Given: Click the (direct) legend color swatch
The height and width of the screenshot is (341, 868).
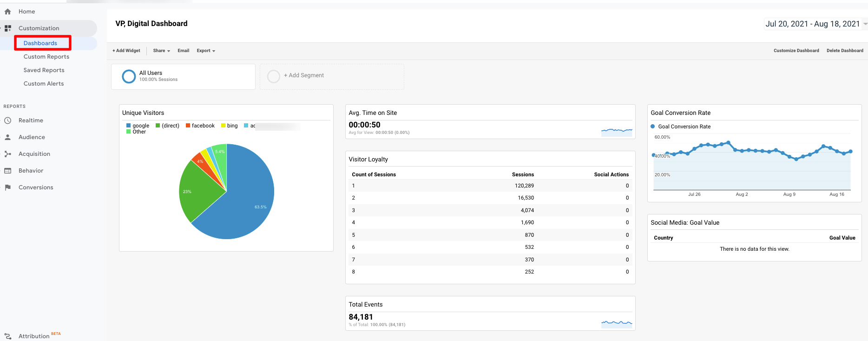Looking at the screenshot, I should click(158, 126).
